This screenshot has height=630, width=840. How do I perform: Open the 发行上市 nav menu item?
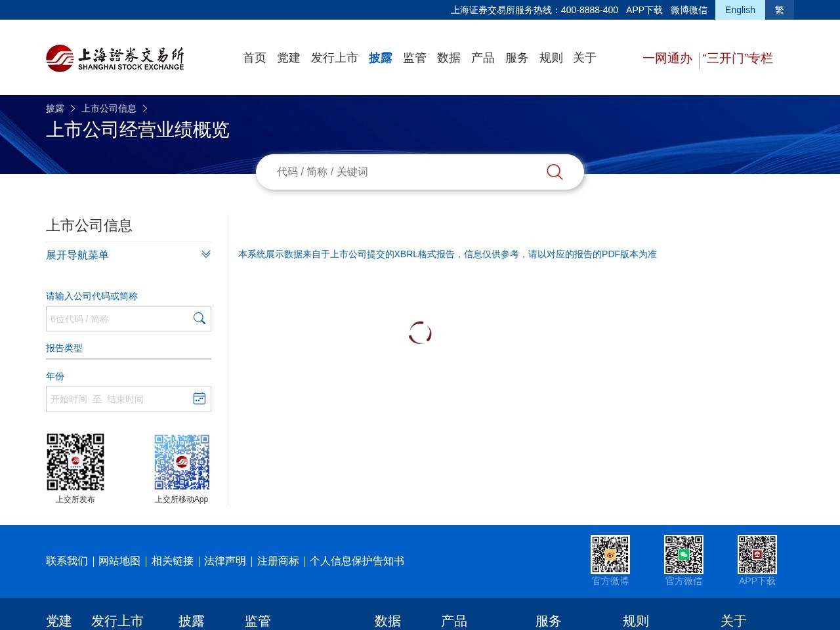pos(335,58)
